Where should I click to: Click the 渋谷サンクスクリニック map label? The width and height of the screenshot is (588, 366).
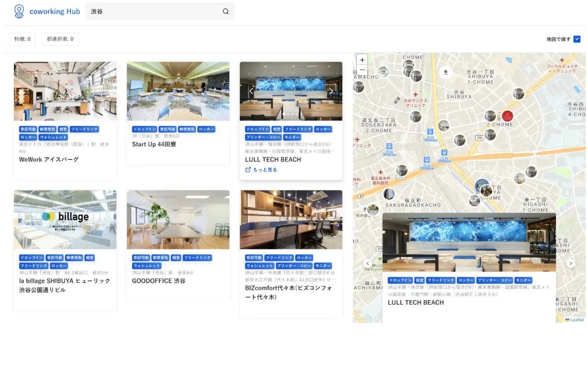point(415,103)
